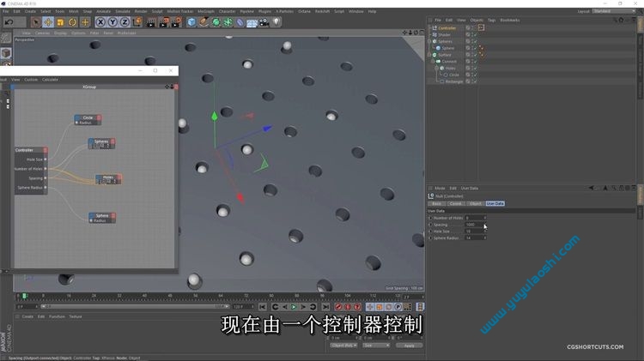The width and height of the screenshot is (644, 361).
Task: Click the Sphere node in XPresso
Action: coord(102,218)
